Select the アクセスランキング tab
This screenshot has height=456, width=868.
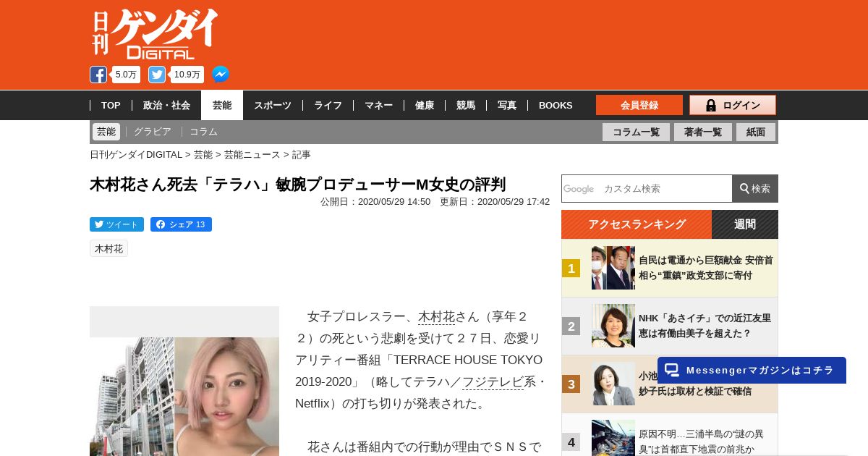(x=637, y=224)
